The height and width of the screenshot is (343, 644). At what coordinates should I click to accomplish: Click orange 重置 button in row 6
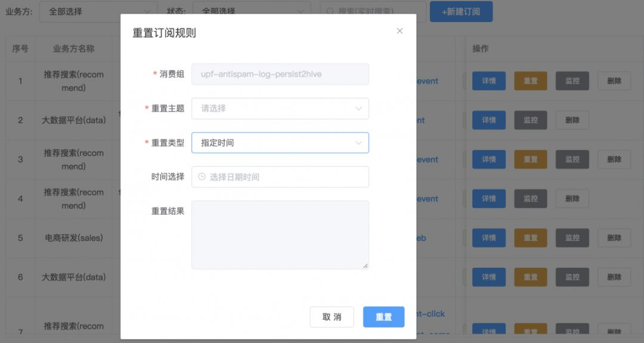(531, 277)
